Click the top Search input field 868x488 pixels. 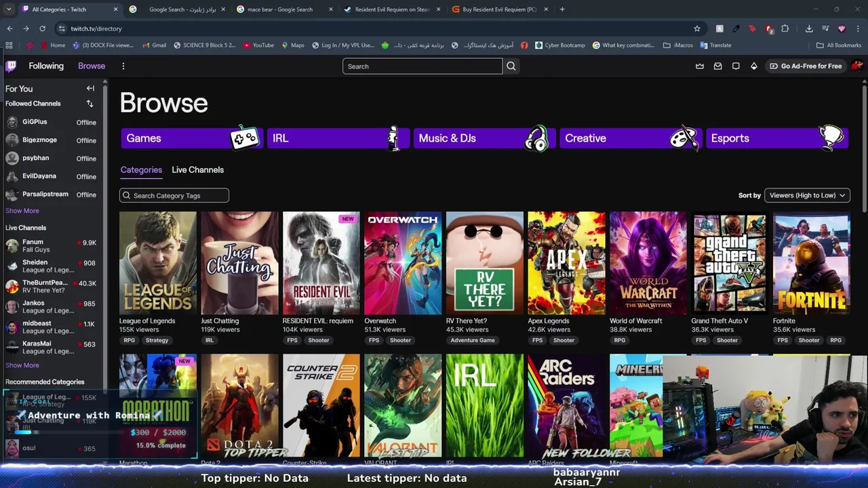point(422,66)
